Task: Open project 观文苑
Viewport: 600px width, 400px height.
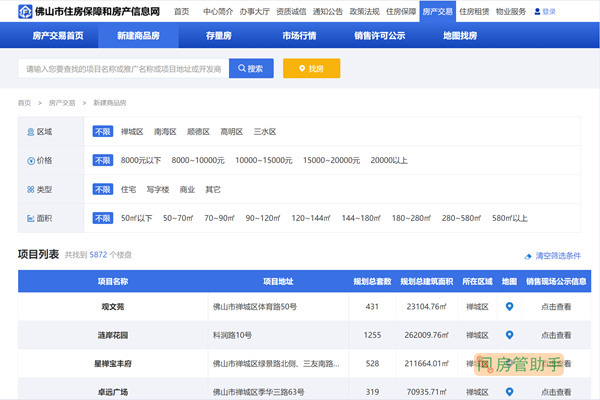Action: (113, 307)
